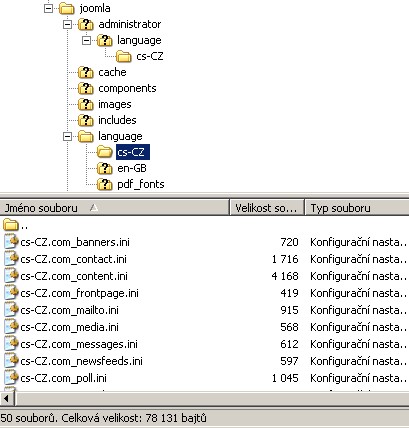Click the horizontal scrollbar track
The image size is (409, 428).
pyautogui.click(x=212, y=398)
